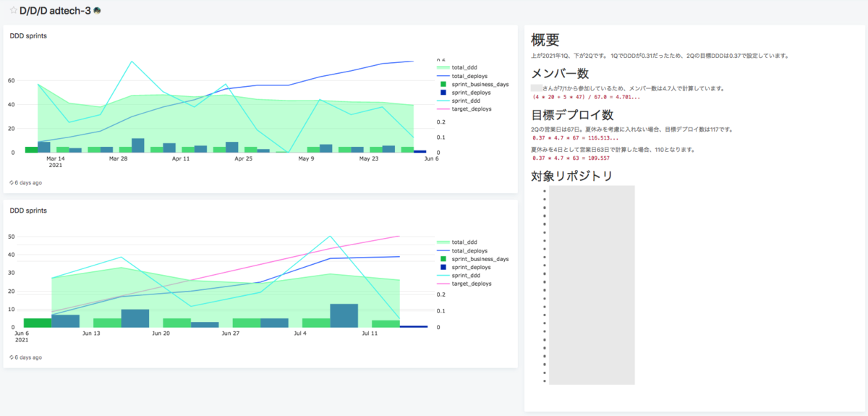Hide target_deploys series in top chart legend
Viewport: 868px width, 416px height.
472,109
